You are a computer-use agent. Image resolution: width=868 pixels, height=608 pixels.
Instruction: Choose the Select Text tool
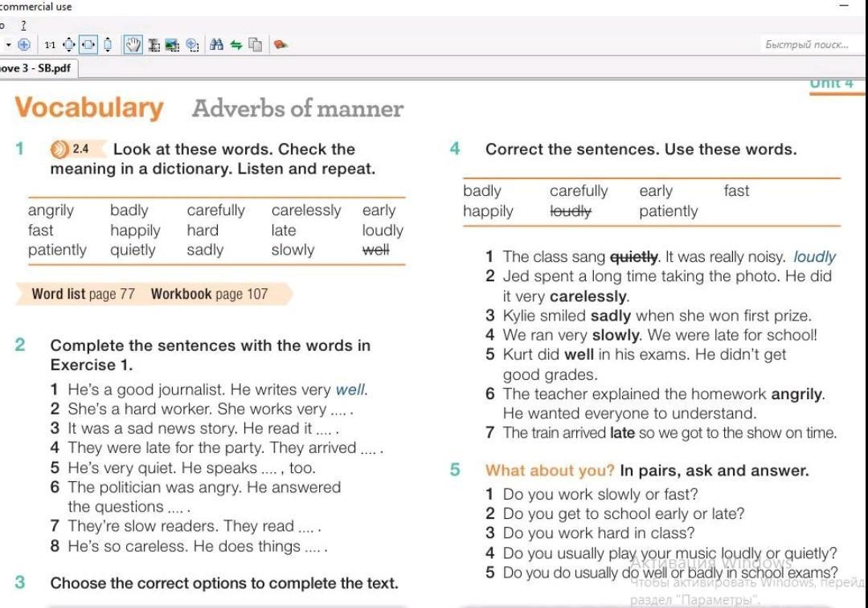[x=154, y=45]
